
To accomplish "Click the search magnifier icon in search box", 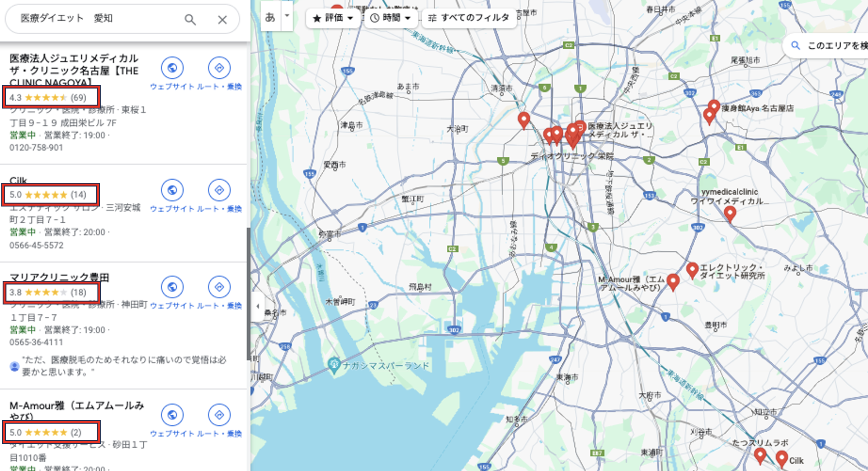I will point(190,19).
